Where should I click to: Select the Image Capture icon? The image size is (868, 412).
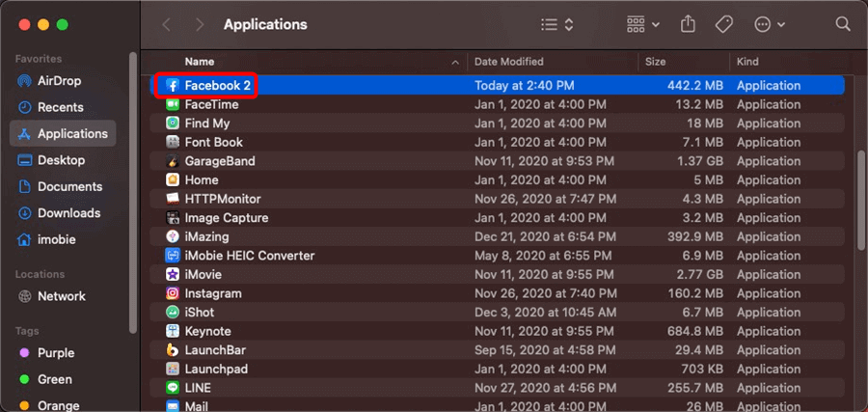(173, 218)
